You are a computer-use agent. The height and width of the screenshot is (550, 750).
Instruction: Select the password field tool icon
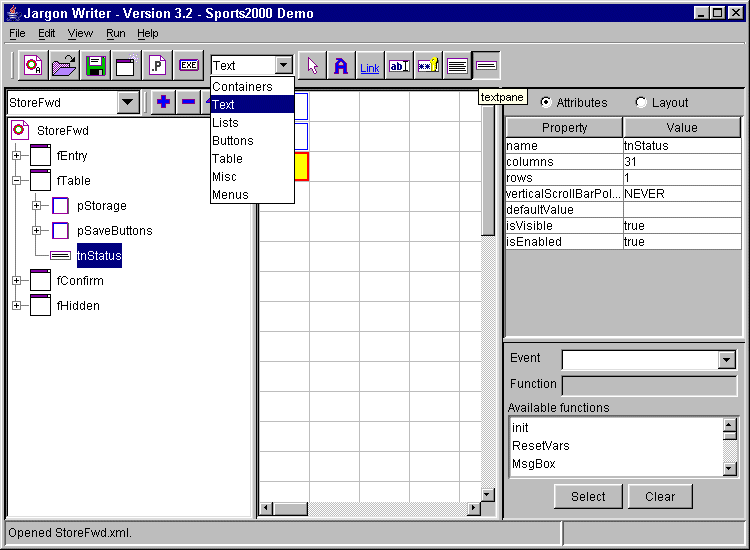(428, 66)
